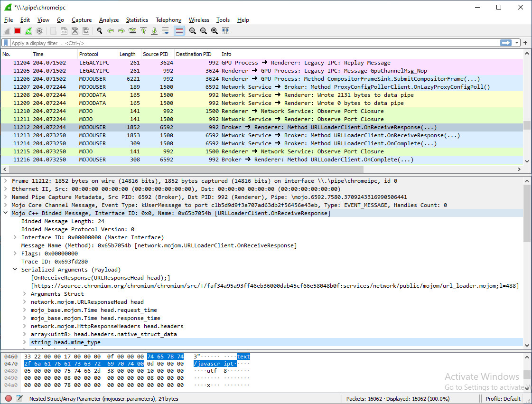Click the capture file properties icon in the status bar

point(19,399)
